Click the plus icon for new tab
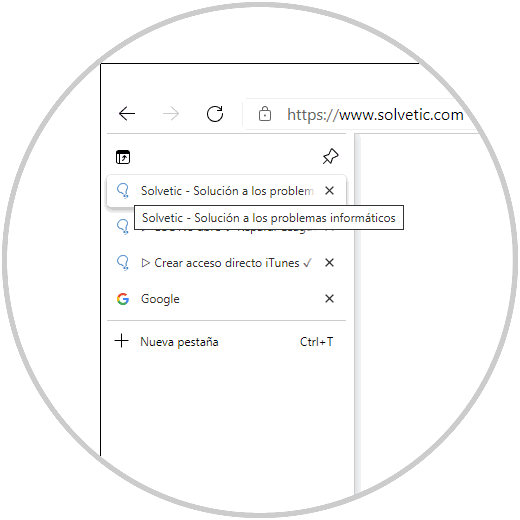 point(122,341)
